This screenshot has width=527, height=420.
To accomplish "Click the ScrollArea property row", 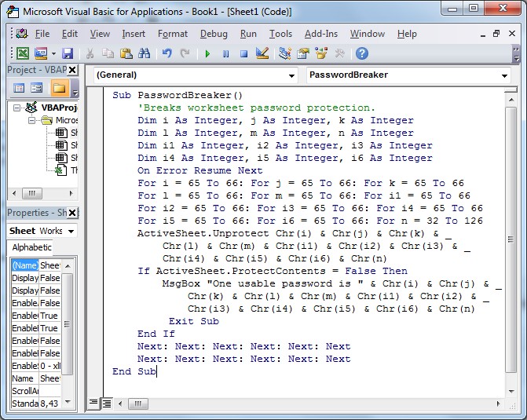I will coord(36,391).
